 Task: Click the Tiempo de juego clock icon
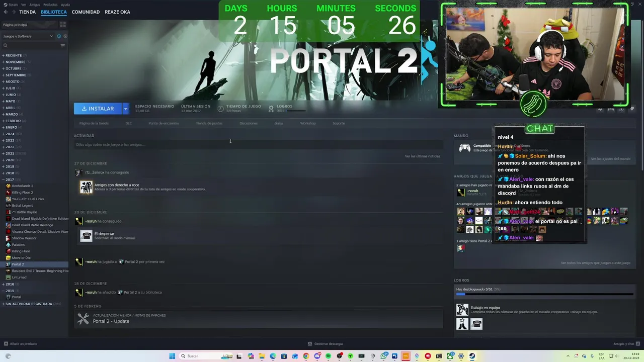220,108
